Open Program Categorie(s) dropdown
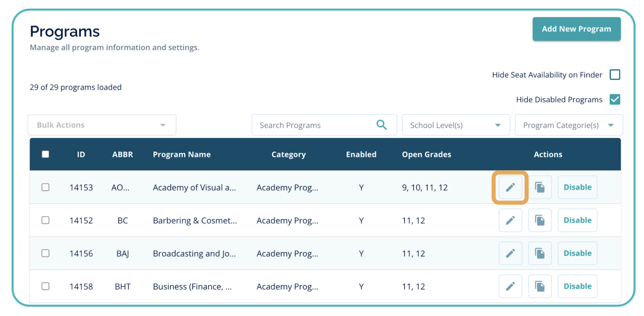 tap(568, 125)
